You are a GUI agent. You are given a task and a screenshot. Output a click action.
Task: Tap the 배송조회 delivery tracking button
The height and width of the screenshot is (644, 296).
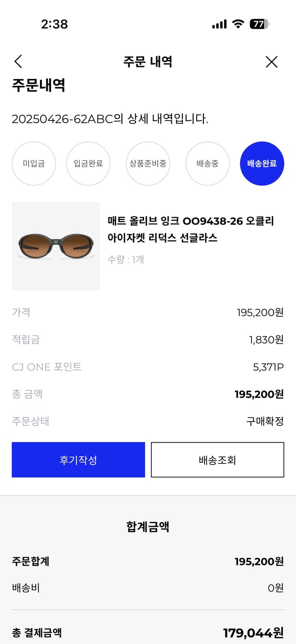[217, 459]
